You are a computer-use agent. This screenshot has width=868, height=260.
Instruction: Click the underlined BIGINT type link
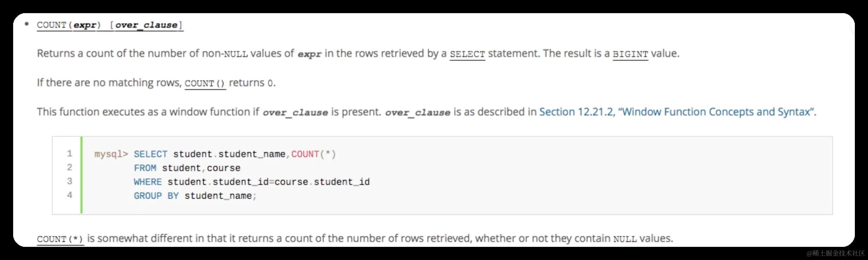[x=630, y=54]
